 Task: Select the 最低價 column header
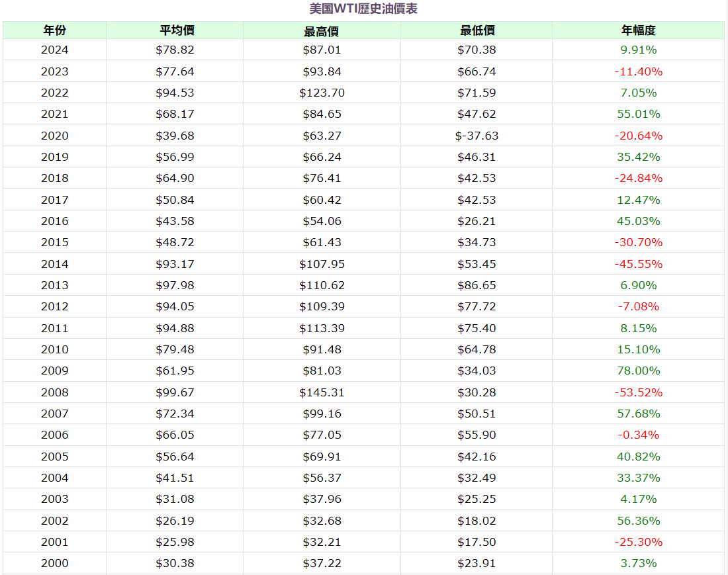coord(477,30)
